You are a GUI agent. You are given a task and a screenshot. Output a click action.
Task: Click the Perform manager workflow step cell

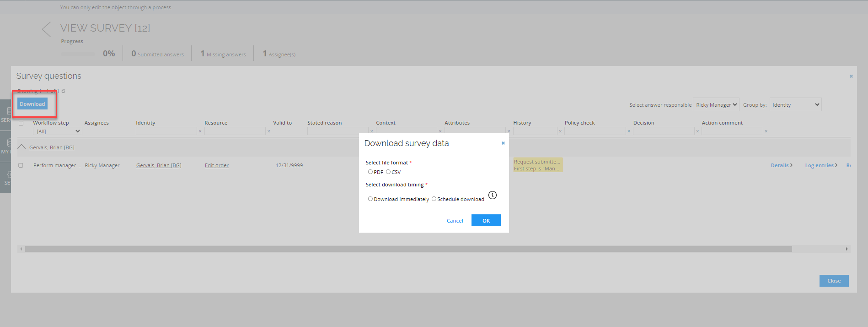tap(57, 165)
